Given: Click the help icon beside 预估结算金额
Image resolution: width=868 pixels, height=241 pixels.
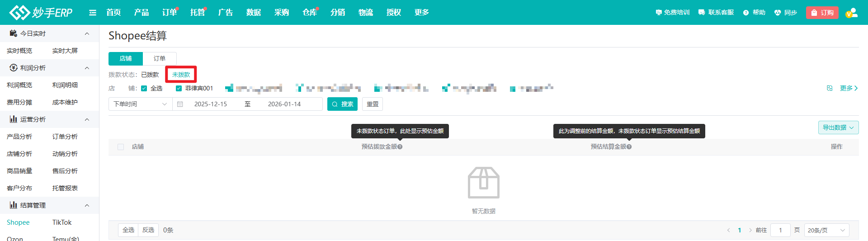Looking at the screenshot, I should [x=629, y=147].
